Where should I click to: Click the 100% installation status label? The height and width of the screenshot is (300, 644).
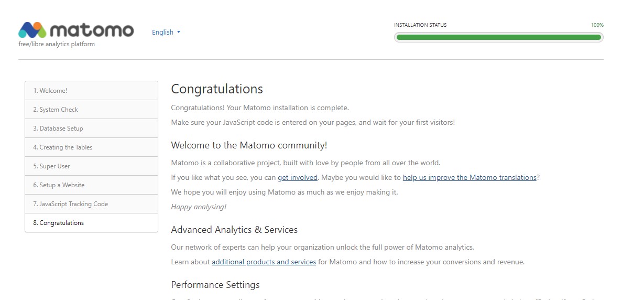[597, 25]
